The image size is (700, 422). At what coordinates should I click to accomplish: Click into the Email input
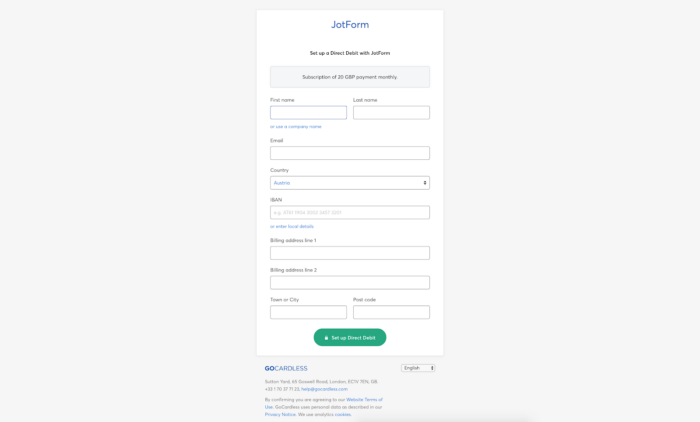click(x=350, y=153)
